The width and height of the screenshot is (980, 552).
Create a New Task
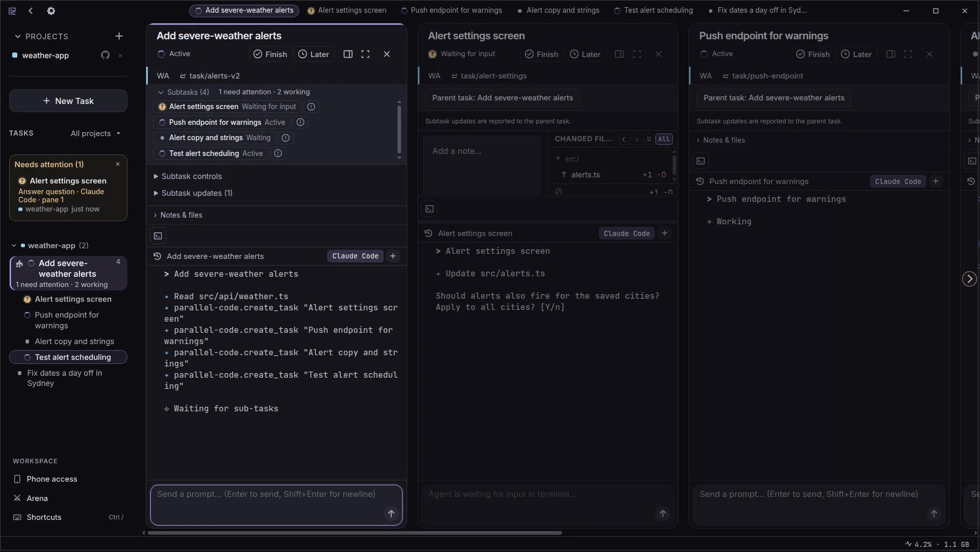(x=68, y=101)
